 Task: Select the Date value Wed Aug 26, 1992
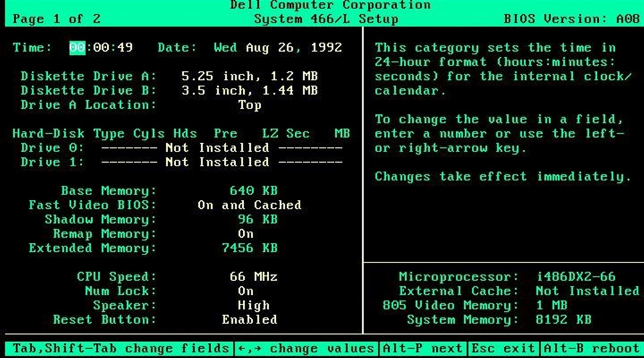tap(278, 48)
